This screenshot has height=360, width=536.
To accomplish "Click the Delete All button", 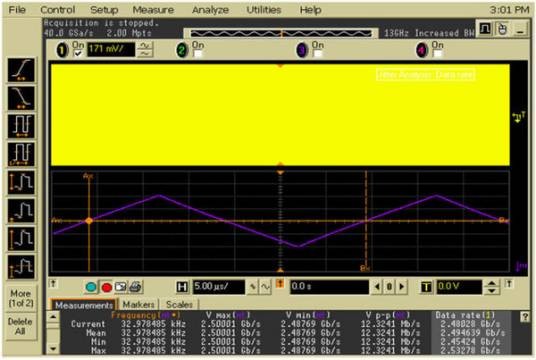I will 20,326.
